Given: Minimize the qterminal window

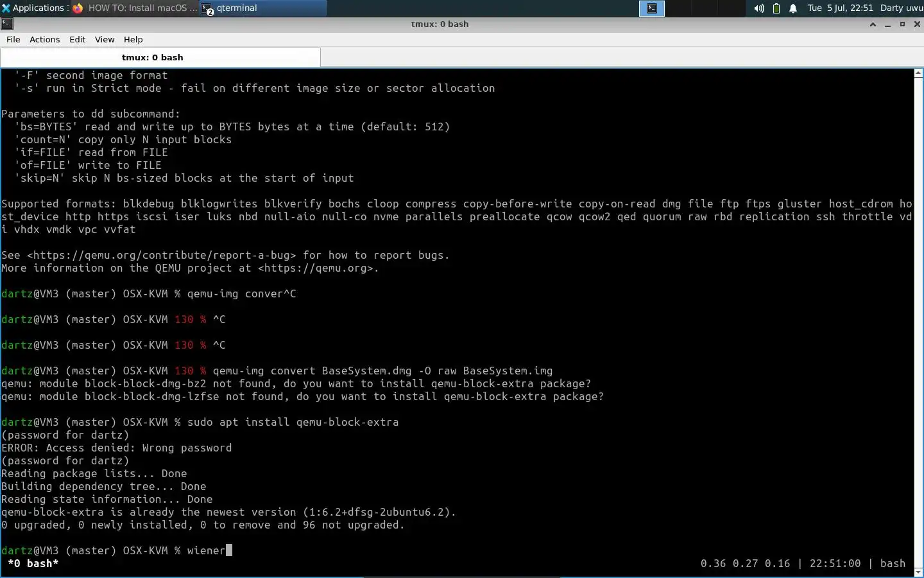Looking at the screenshot, I should pyautogui.click(x=887, y=24).
